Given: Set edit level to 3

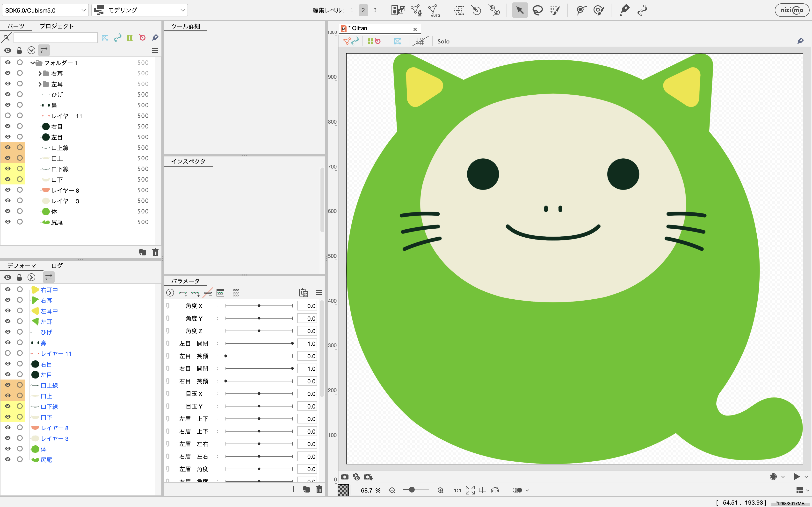Looking at the screenshot, I should coord(375,10).
